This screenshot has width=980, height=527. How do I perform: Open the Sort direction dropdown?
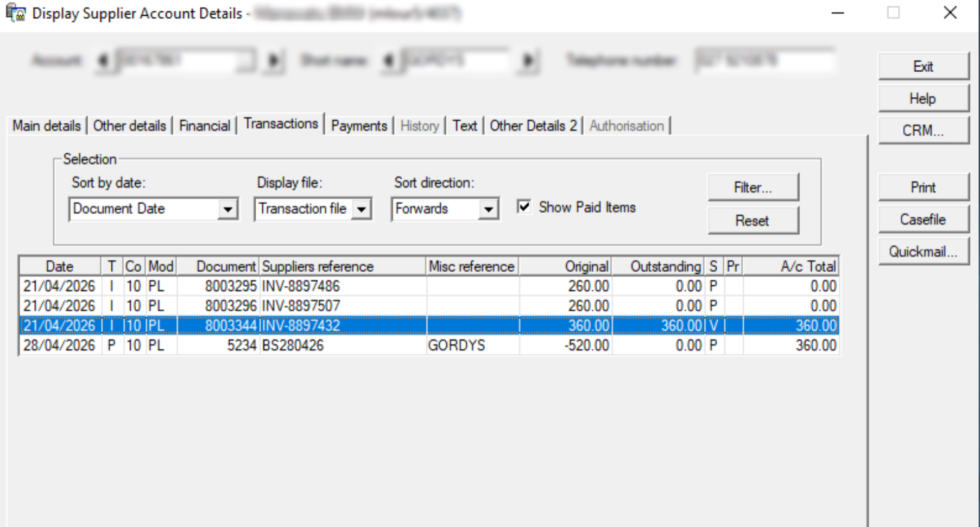pyautogui.click(x=488, y=209)
